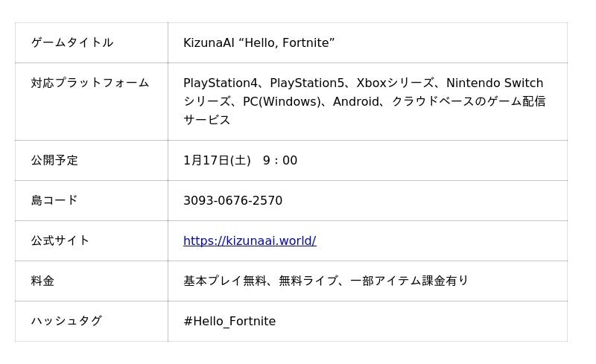Click the 9：00 release time text
The height and width of the screenshot is (364, 596).
coord(280,160)
